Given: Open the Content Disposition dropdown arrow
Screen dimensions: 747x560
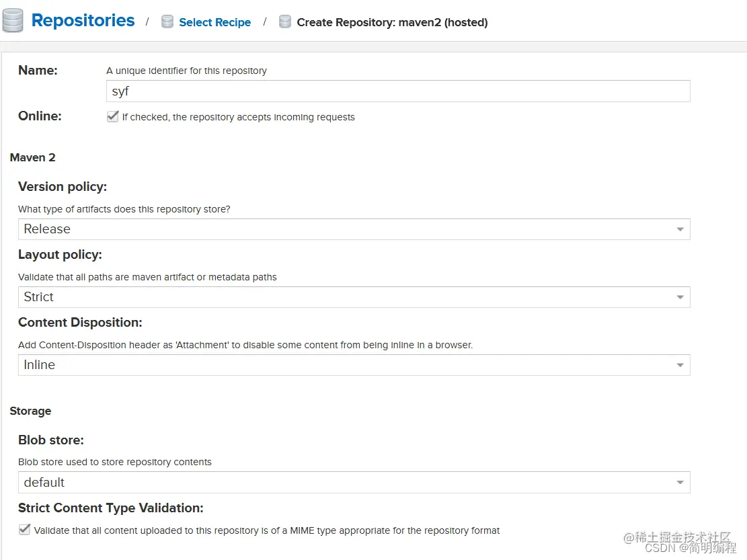Looking at the screenshot, I should pyautogui.click(x=680, y=365).
